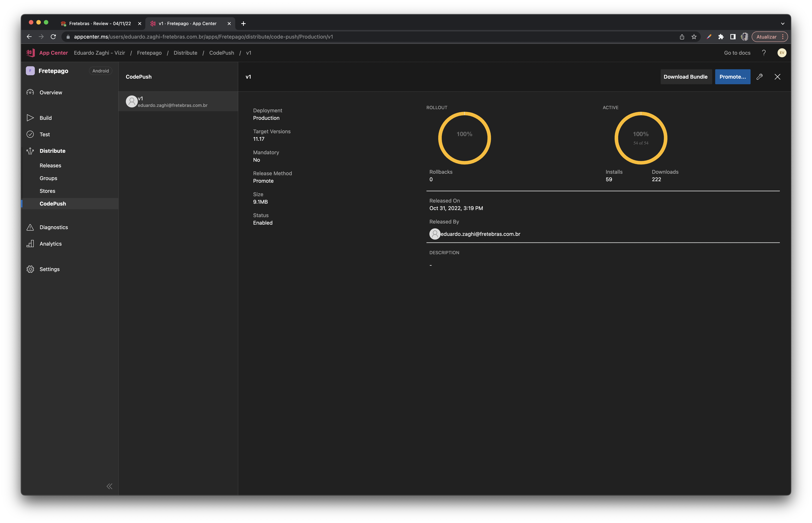Viewport: 812px width, 523px height.
Task: Click the wrench edit release icon
Action: pyautogui.click(x=759, y=77)
